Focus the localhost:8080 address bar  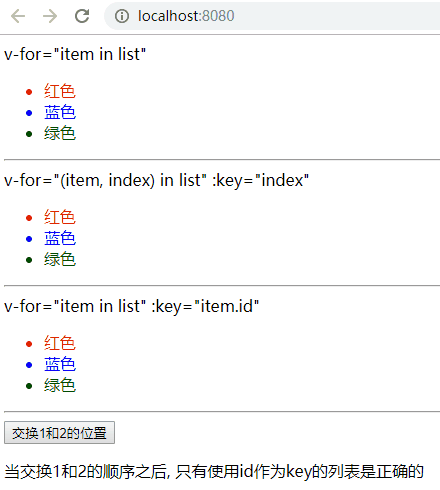(272, 16)
